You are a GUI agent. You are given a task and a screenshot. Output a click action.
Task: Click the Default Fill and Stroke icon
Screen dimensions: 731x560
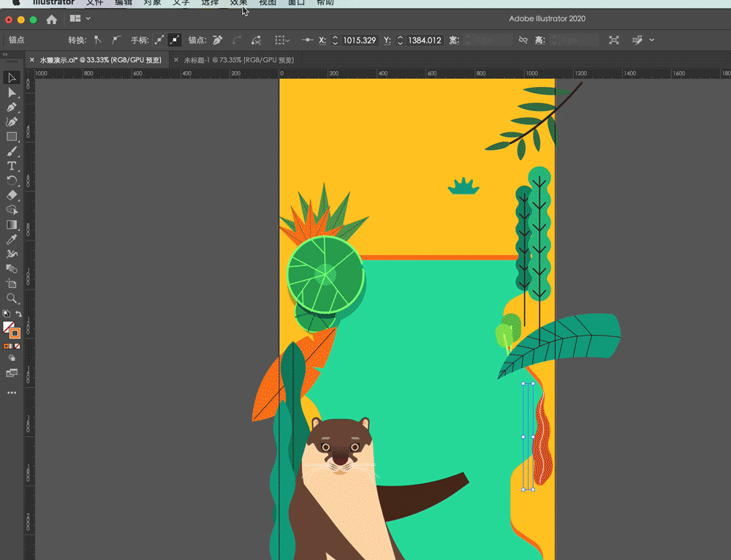(x=6, y=314)
